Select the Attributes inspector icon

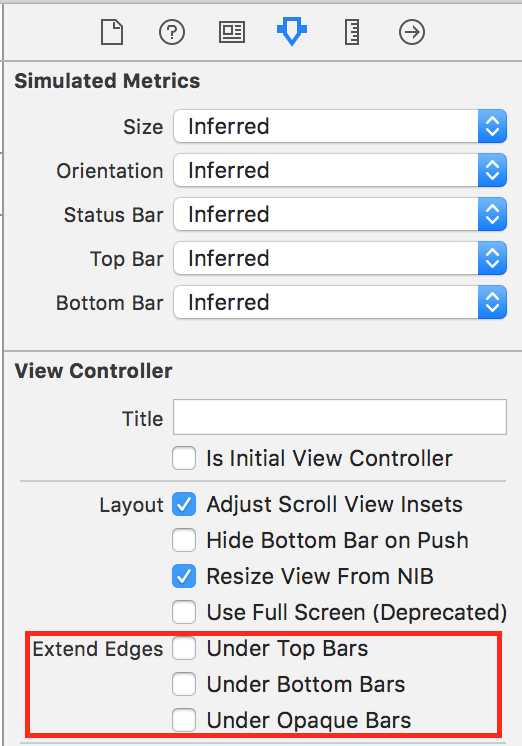pos(292,31)
